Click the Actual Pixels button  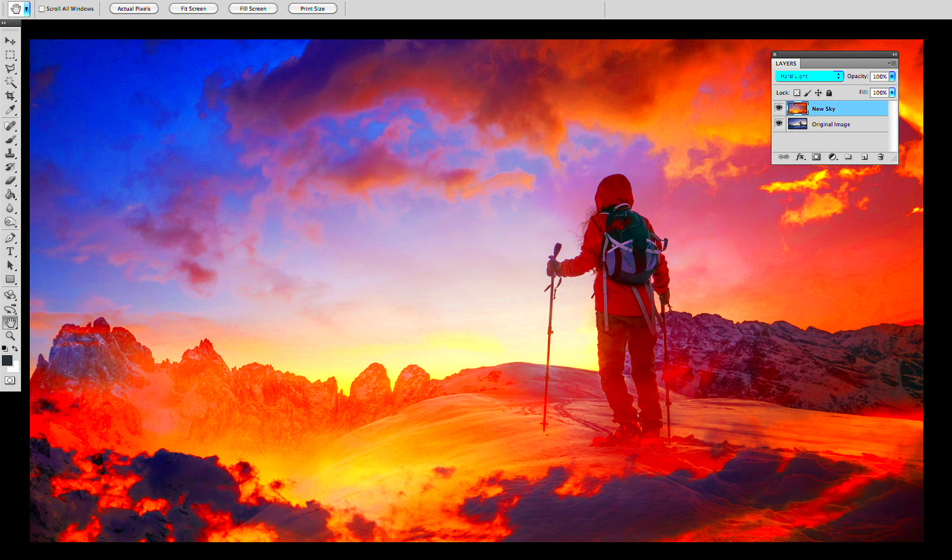[134, 9]
